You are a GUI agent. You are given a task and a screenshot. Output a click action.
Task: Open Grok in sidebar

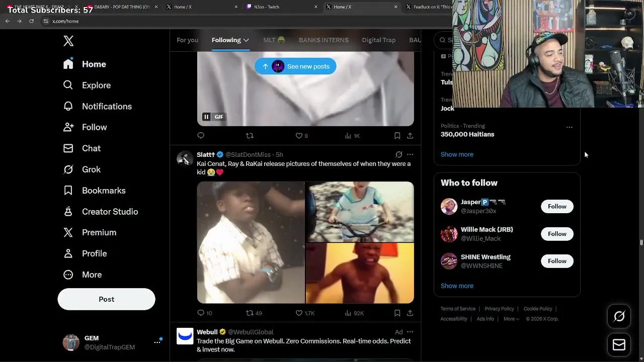(82, 169)
